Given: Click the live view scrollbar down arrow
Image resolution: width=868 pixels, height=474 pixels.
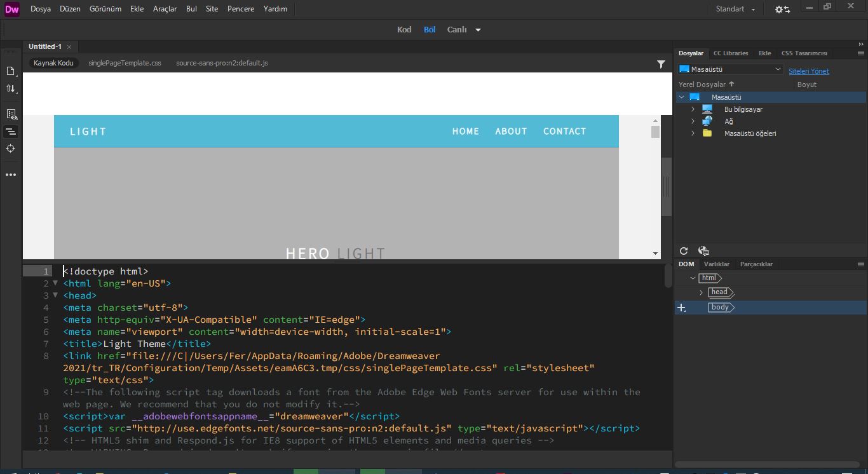Looking at the screenshot, I should (655, 254).
